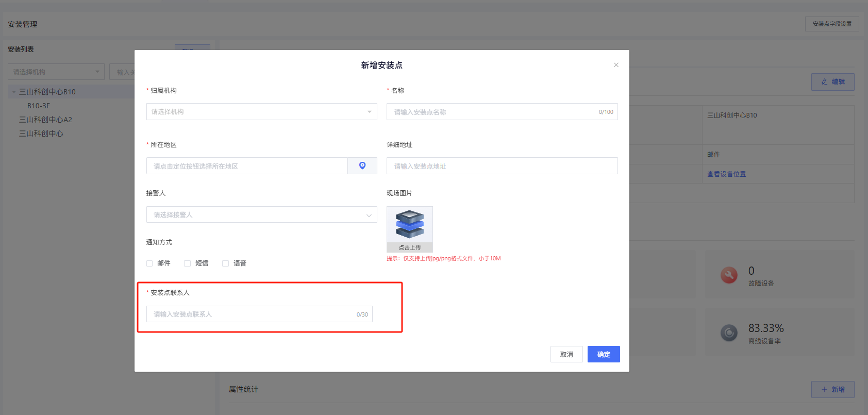Click the red 故障设备 wrench icon
The width and height of the screenshot is (868, 415).
tap(729, 275)
